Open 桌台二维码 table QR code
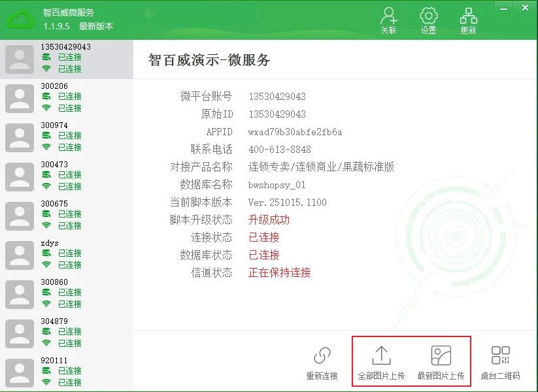Screen dimensions: 538x392 pyautogui.click(x=500, y=363)
